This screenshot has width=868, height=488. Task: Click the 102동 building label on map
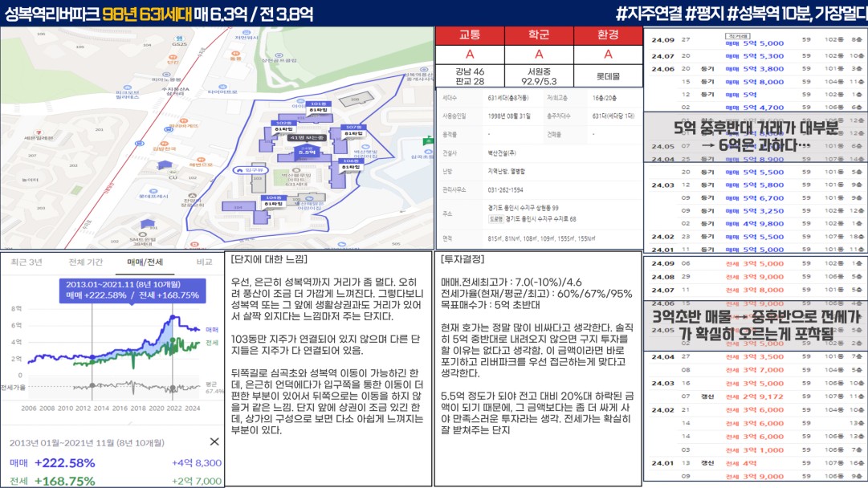point(283,123)
